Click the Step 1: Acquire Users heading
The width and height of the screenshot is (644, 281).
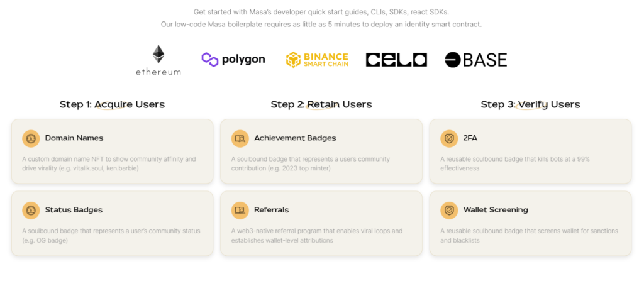pos(112,105)
